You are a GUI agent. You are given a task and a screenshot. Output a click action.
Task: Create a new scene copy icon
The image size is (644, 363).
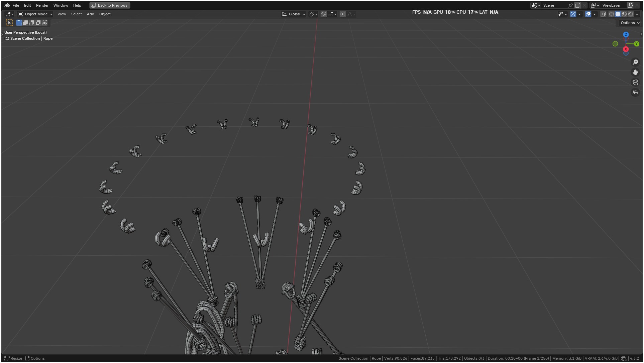pyautogui.click(x=578, y=5)
